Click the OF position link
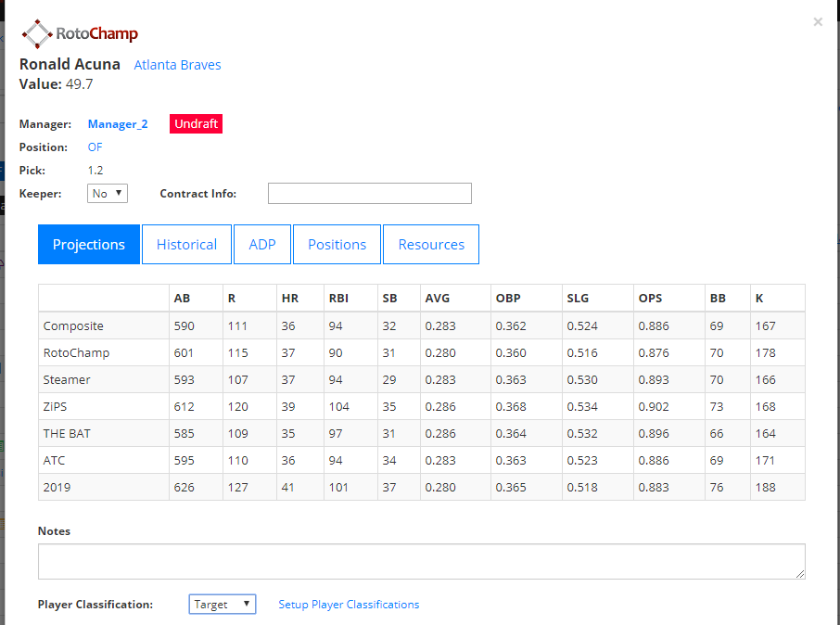The image size is (840, 625). point(95,147)
